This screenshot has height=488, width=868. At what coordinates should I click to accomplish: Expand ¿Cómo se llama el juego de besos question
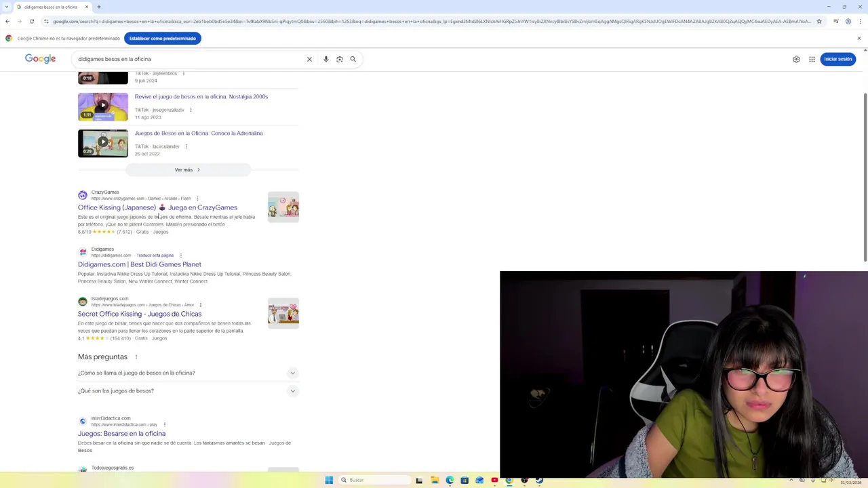point(188,373)
